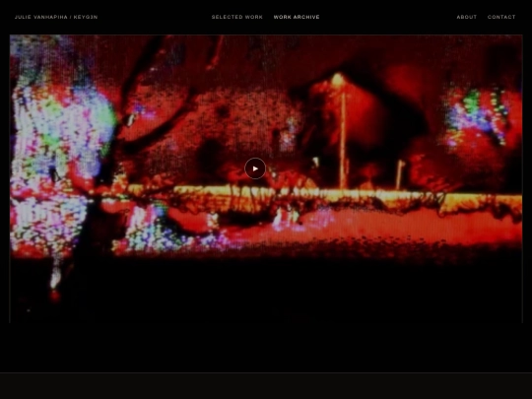Open the Contact page
The height and width of the screenshot is (399, 532).
click(x=501, y=17)
